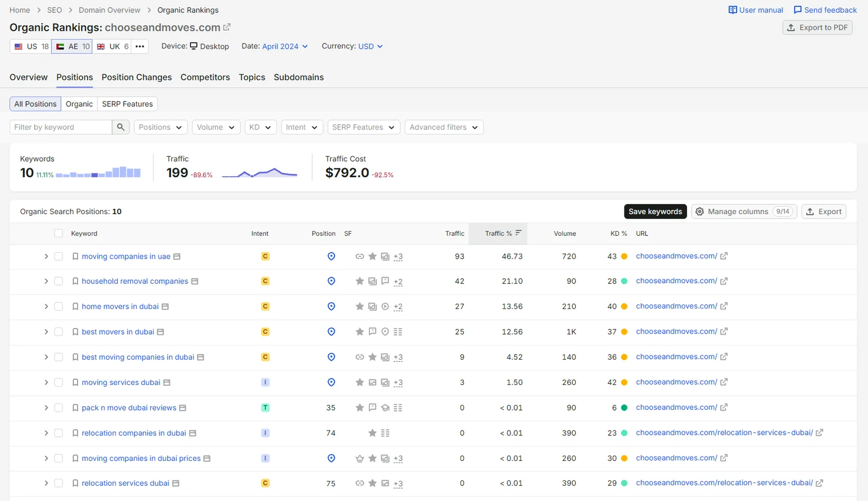The image size is (868, 501).
Task: Check the box for moving companies in uae
Action: 59,256
